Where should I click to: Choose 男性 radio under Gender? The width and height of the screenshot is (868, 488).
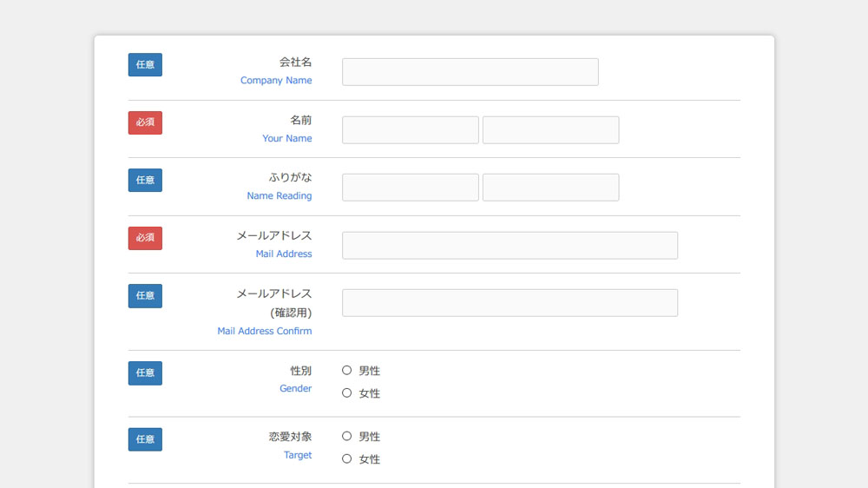pos(346,370)
